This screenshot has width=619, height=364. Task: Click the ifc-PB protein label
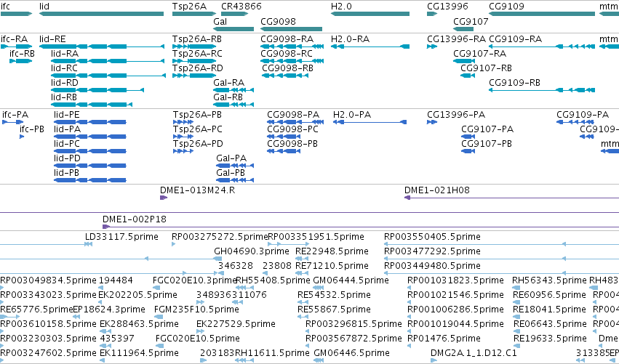pyautogui.click(x=32, y=129)
